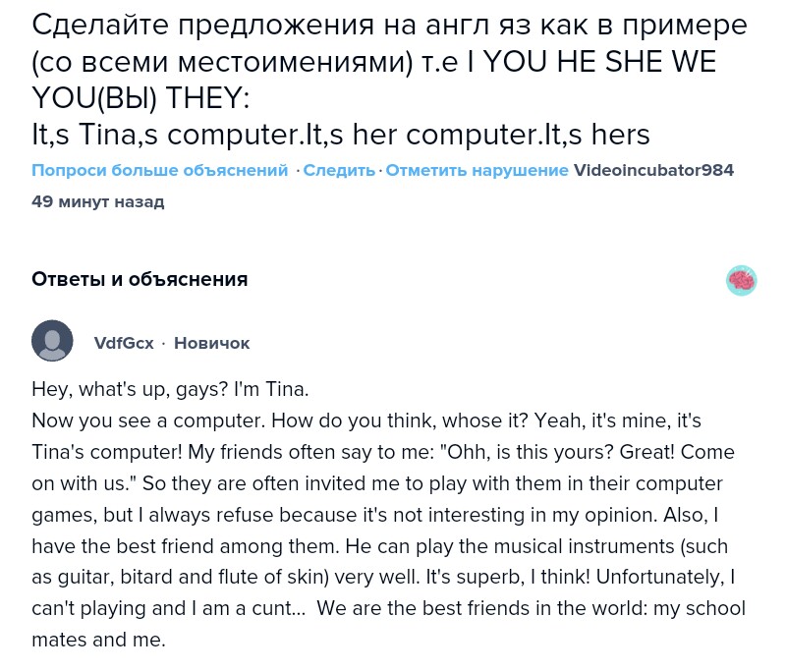This screenshot has width=786, height=672.
Task: Click the line starting Tina's computer! My friends
Action: pos(383,452)
